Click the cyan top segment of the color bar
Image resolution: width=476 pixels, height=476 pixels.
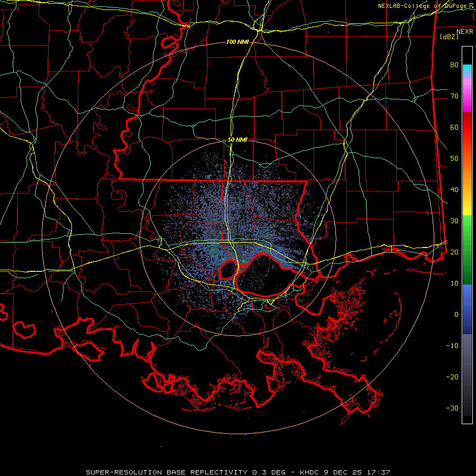click(x=467, y=69)
